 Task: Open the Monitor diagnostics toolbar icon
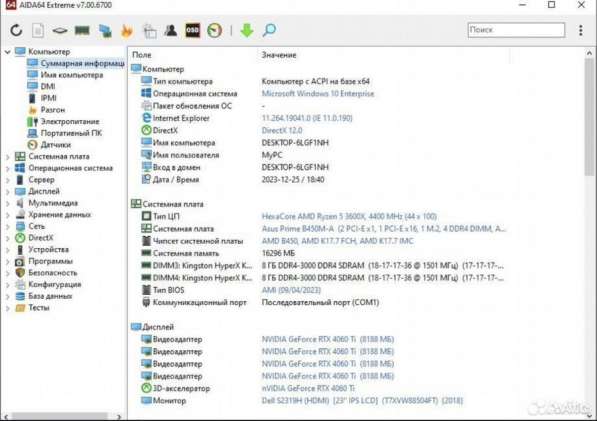[105, 30]
